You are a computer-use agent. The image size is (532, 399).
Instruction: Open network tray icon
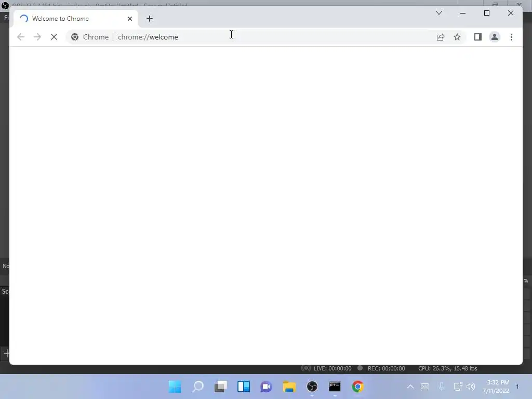(458, 387)
